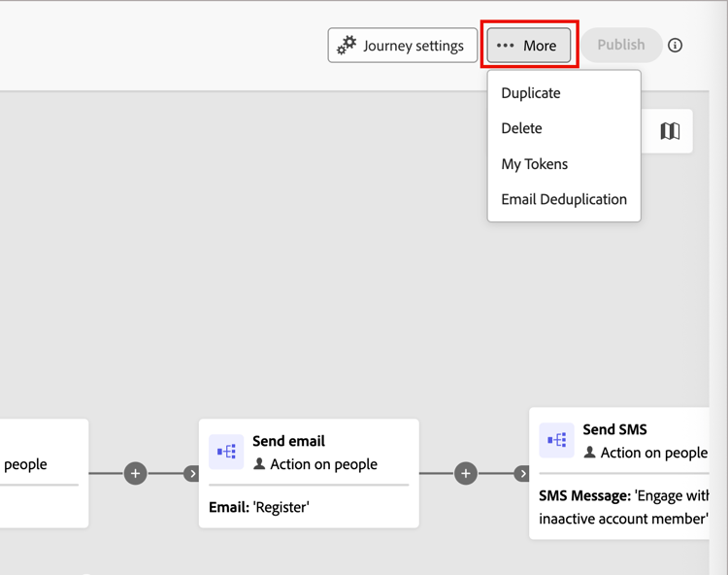728x575 pixels.
Task: Select the Send email node title
Action: tap(288, 441)
